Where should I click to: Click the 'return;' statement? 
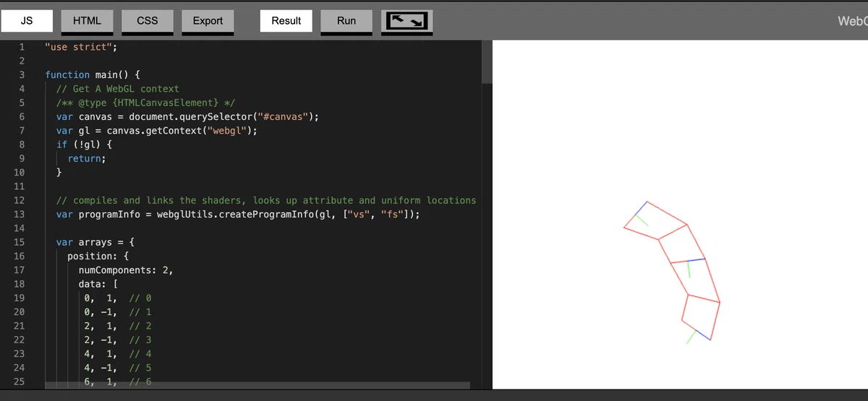click(87, 158)
